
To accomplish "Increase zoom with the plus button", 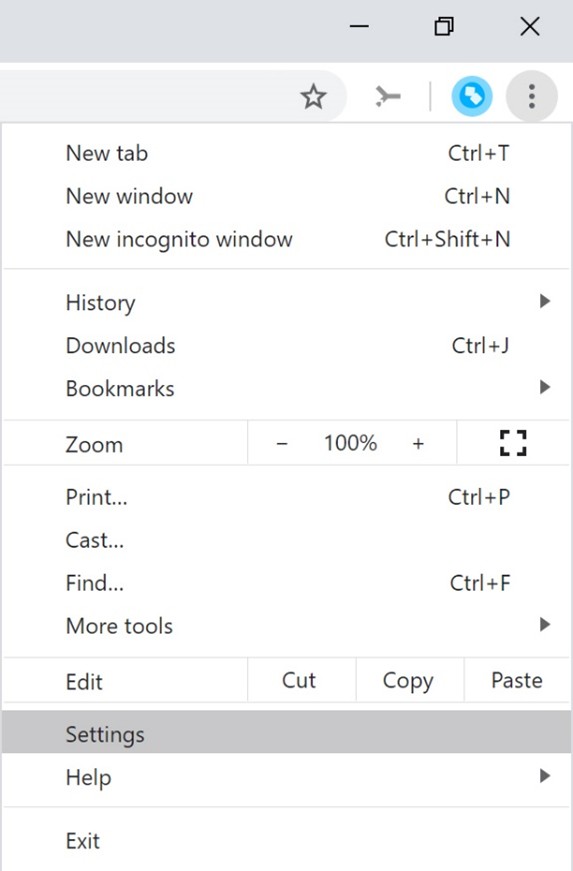I will 418,443.
